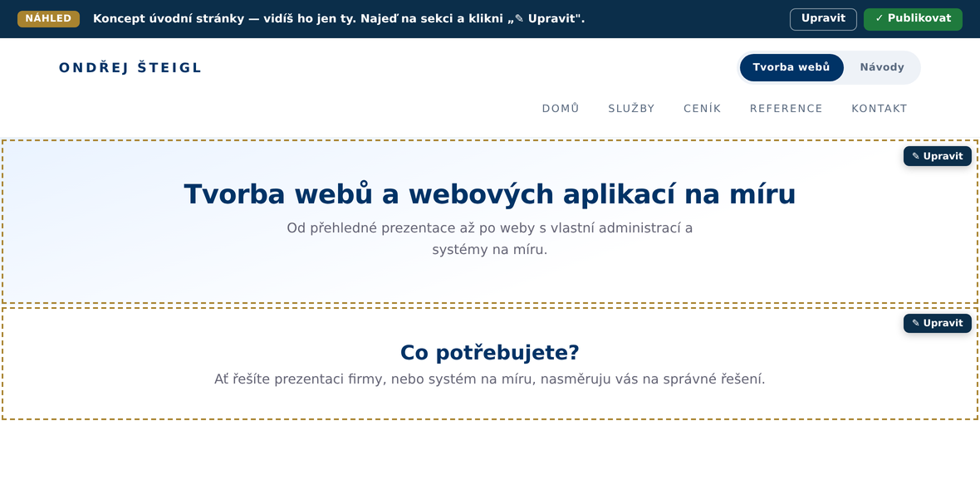The width and height of the screenshot is (980, 489).
Task: Select the Tvorba webů toggle option
Action: (x=791, y=67)
